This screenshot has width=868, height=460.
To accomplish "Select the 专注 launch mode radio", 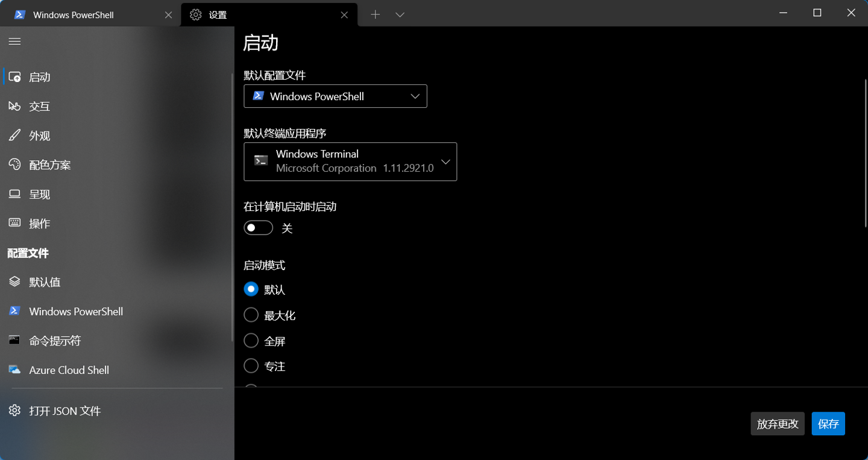I will pyautogui.click(x=251, y=366).
